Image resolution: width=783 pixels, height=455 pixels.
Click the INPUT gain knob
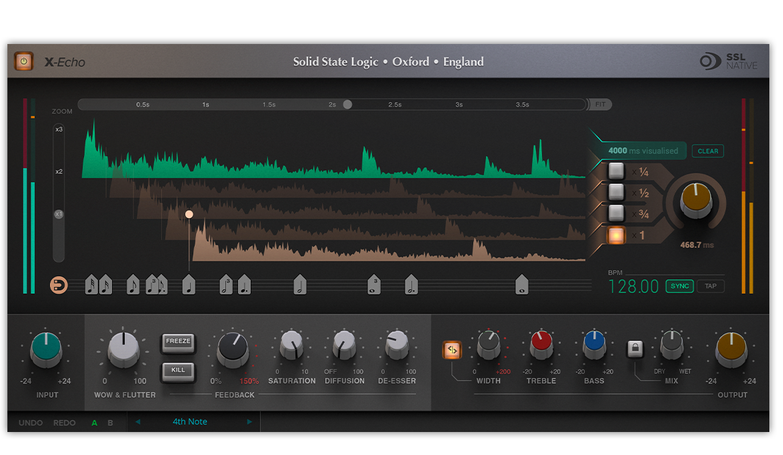(46, 350)
